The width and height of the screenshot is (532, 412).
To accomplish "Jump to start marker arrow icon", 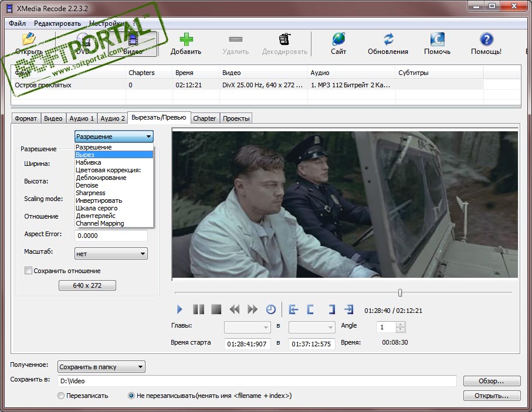I will (x=293, y=309).
